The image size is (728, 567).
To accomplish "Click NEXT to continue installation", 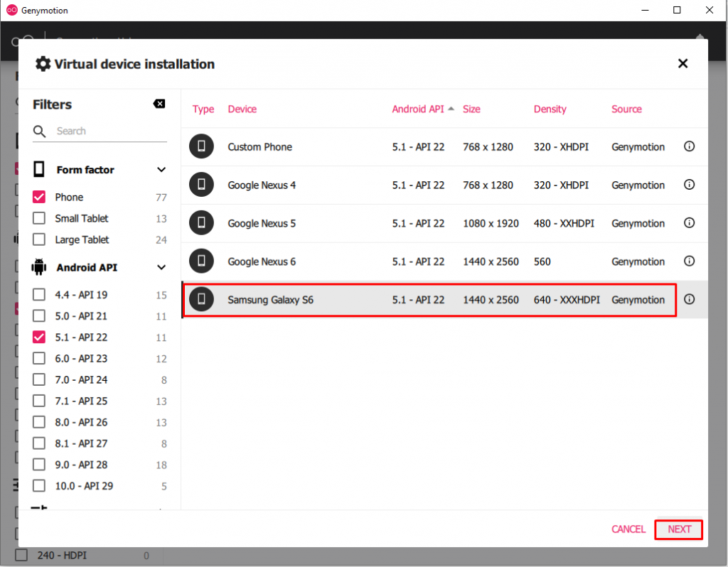I will (679, 529).
